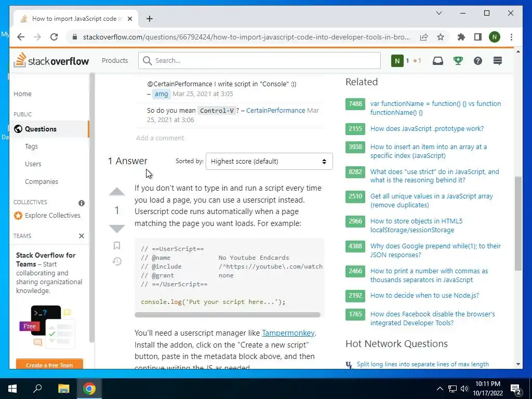This screenshot has height=399, width=532.
Task: Open related question on Facebook Developer Tools
Action: pyautogui.click(x=432, y=318)
